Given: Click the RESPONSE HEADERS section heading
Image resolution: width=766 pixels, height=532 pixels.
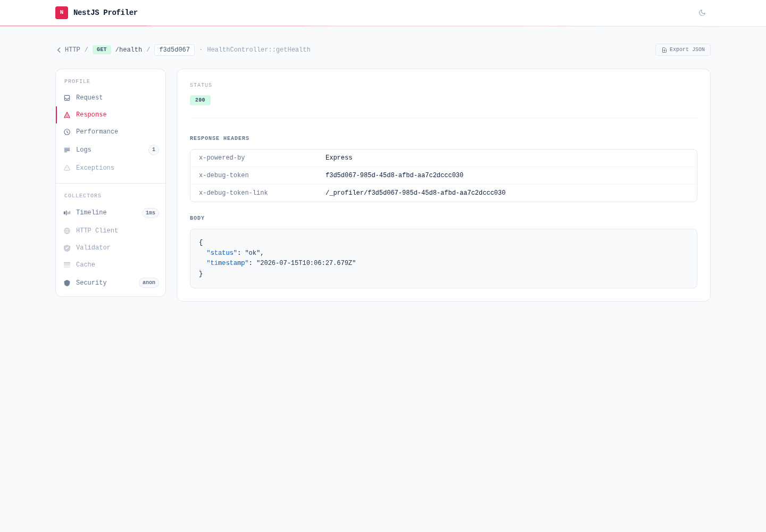Looking at the screenshot, I should [220, 138].
